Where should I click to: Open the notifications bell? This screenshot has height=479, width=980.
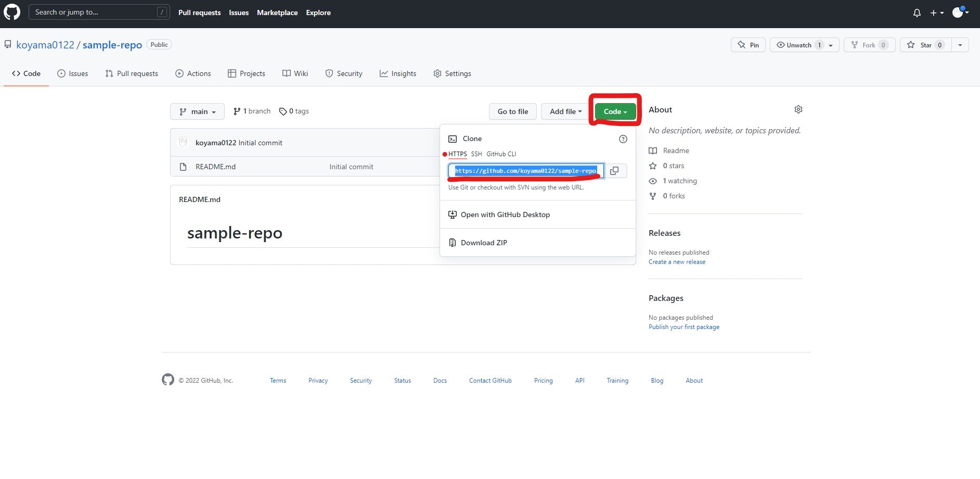coord(917,13)
